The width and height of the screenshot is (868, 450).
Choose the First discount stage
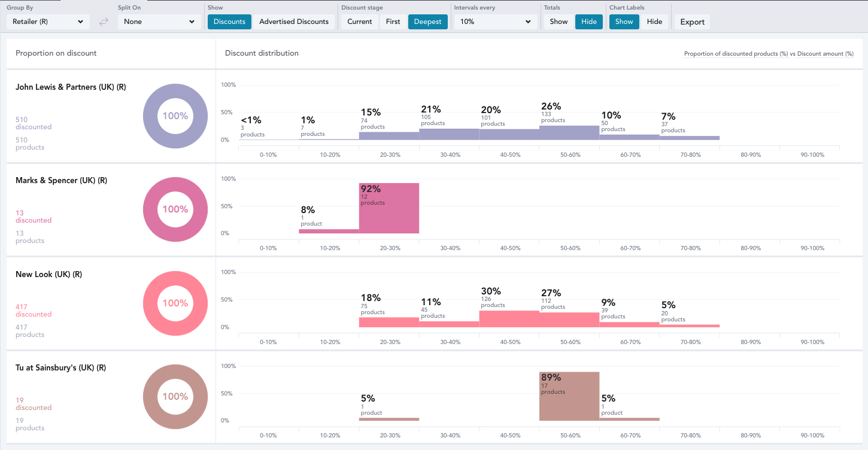[x=393, y=22]
